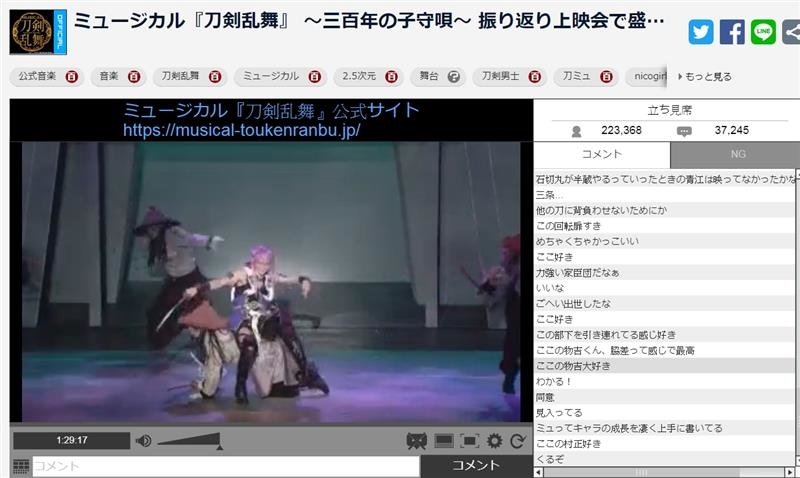
Task: Select comment 'ごへい出世したな'
Action: pos(664,304)
